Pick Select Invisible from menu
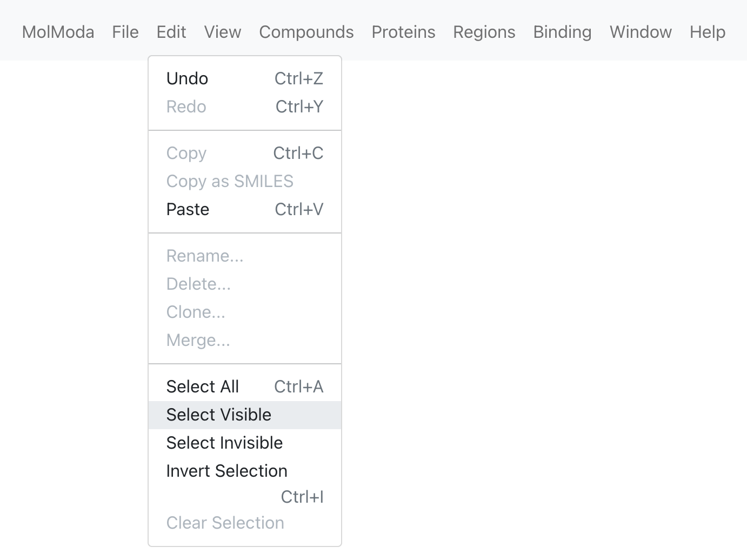The height and width of the screenshot is (560, 747). tap(245, 443)
